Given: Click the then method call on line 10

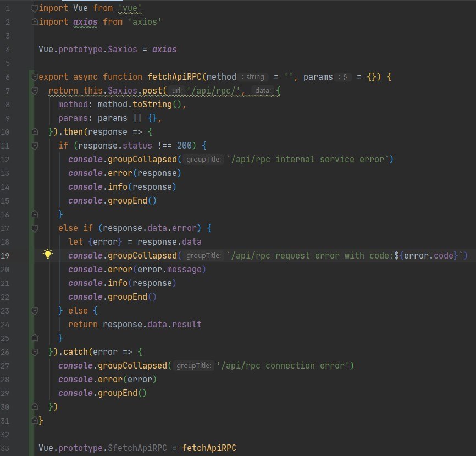Looking at the screenshot, I should pos(73,132).
